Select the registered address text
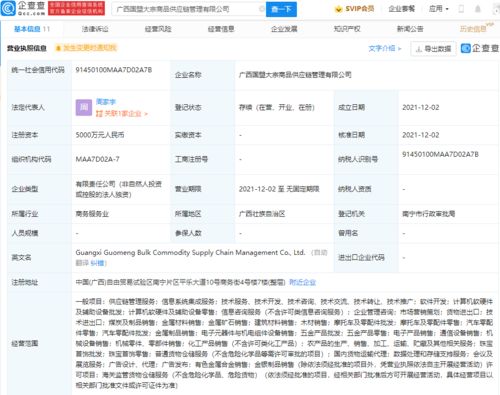 [x=180, y=283]
